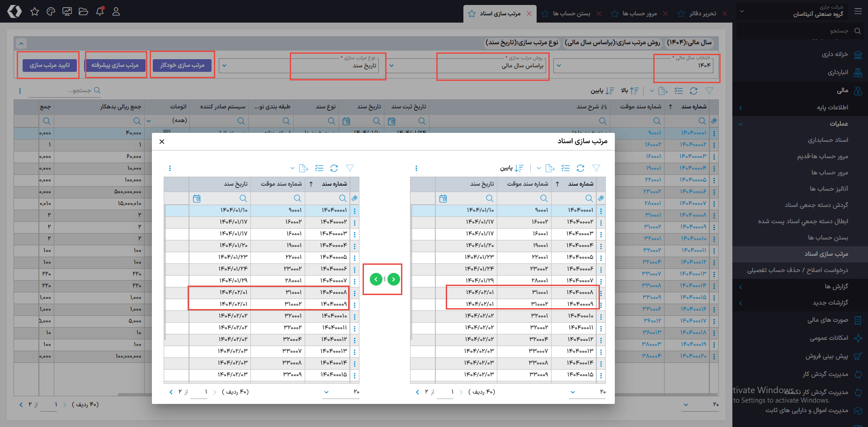Collapse the filter panel with top chevron
Screen dimensions: 868x427
[21, 43]
